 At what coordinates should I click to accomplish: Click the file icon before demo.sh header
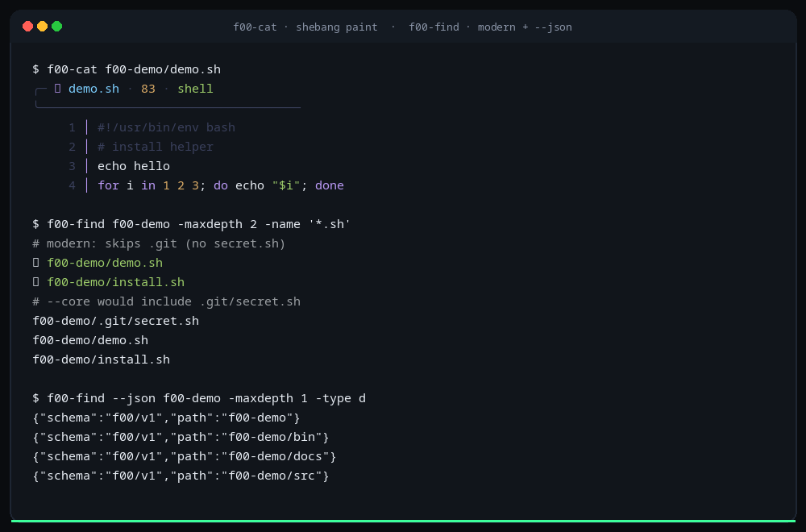(57, 89)
